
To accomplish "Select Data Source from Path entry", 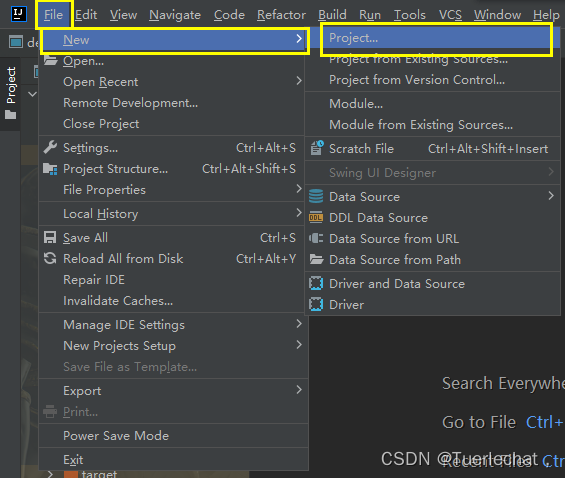I will [x=432, y=259].
